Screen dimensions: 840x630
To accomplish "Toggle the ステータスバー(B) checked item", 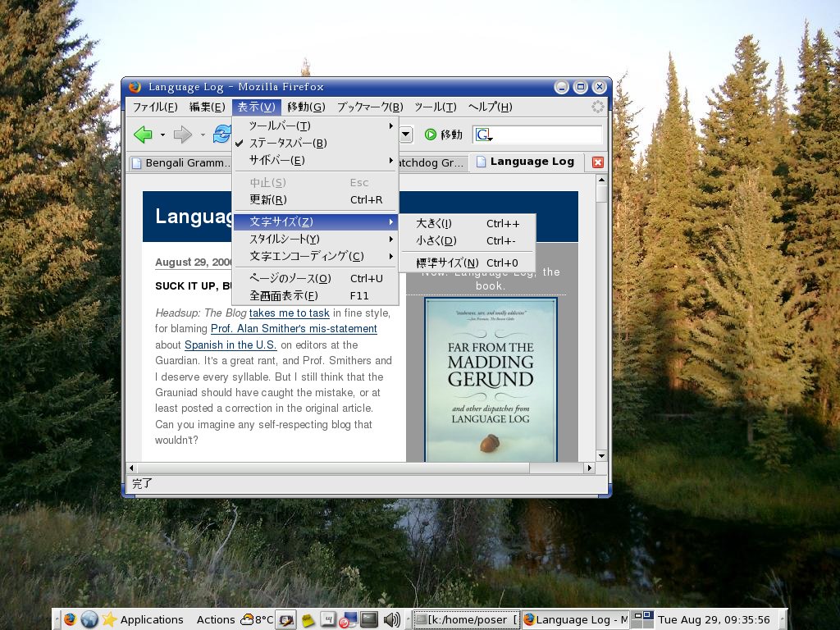I will pyautogui.click(x=316, y=143).
